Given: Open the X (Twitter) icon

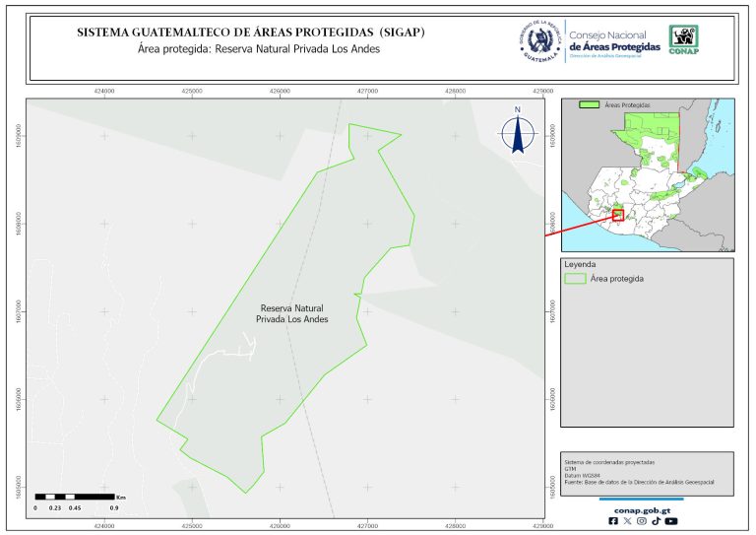Looking at the screenshot, I should click(x=627, y=521).
